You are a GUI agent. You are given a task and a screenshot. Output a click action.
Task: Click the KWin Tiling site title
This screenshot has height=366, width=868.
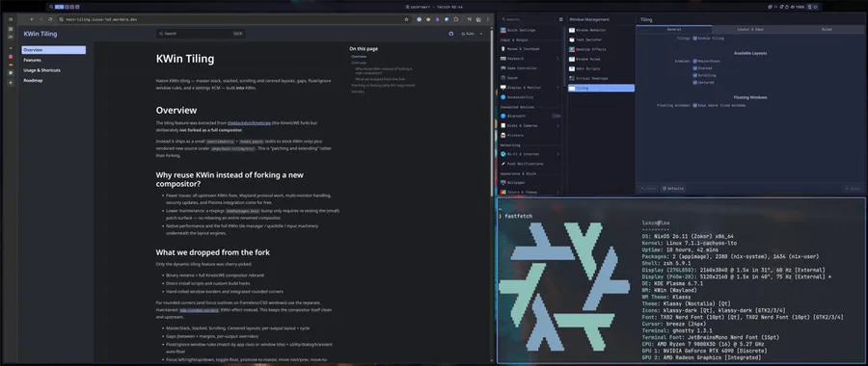pos(40,34)
